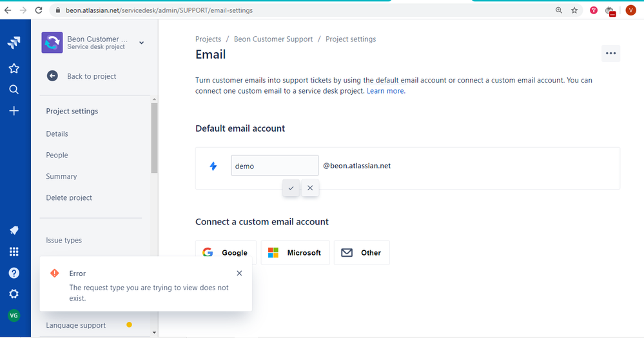Viewport: 644px width, 338px height.
Task: Click sidebar scrollbar down arrow
Action: (x=154, y=333)
